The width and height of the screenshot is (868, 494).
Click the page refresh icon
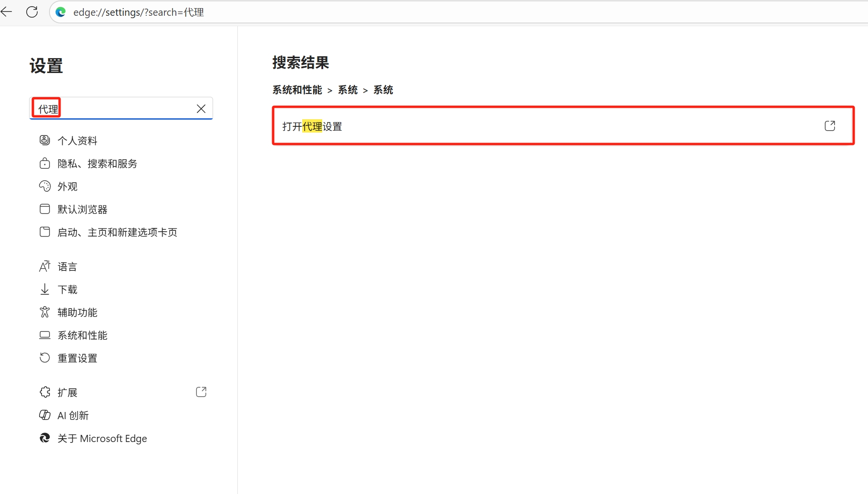tap(32, 11)
